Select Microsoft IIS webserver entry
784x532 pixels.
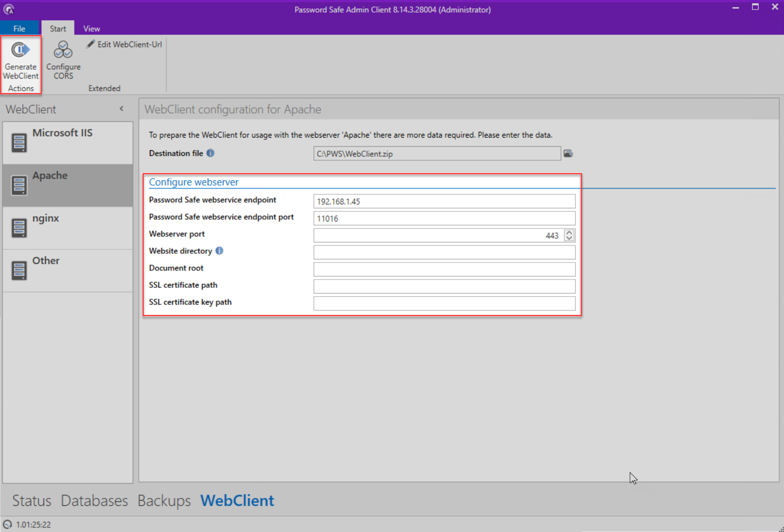click(68, 143)
